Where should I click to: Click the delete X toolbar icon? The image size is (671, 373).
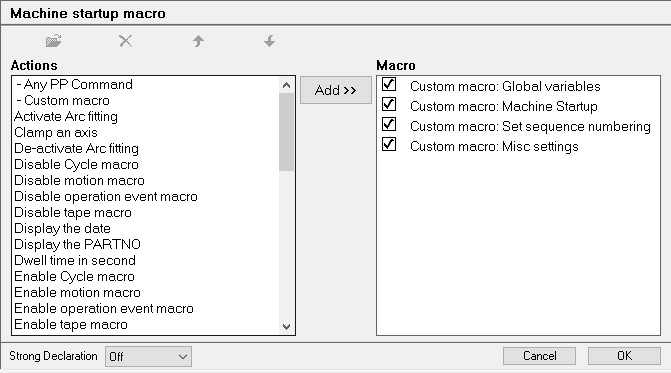pos(125,41)
